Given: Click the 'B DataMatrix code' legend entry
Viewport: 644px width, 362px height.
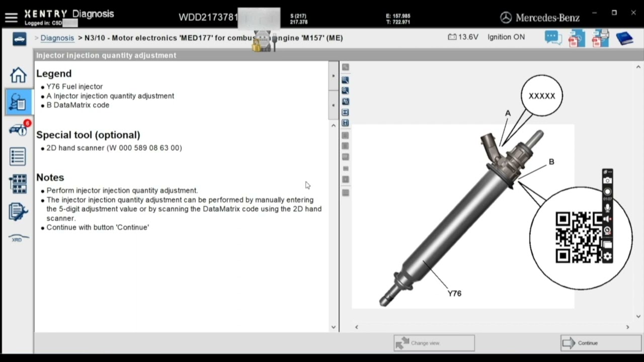Looking at the screenshot, I should click(x=78, y=105).
